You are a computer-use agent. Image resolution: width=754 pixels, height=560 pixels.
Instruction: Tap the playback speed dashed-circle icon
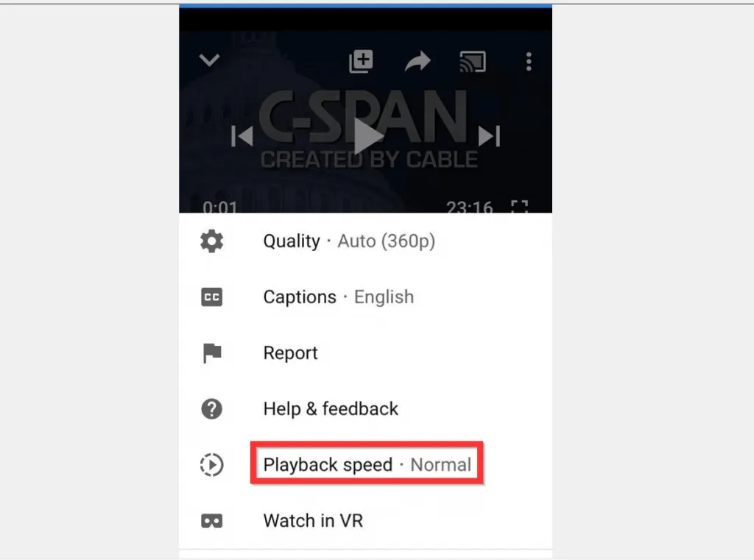tap(211, 465)
